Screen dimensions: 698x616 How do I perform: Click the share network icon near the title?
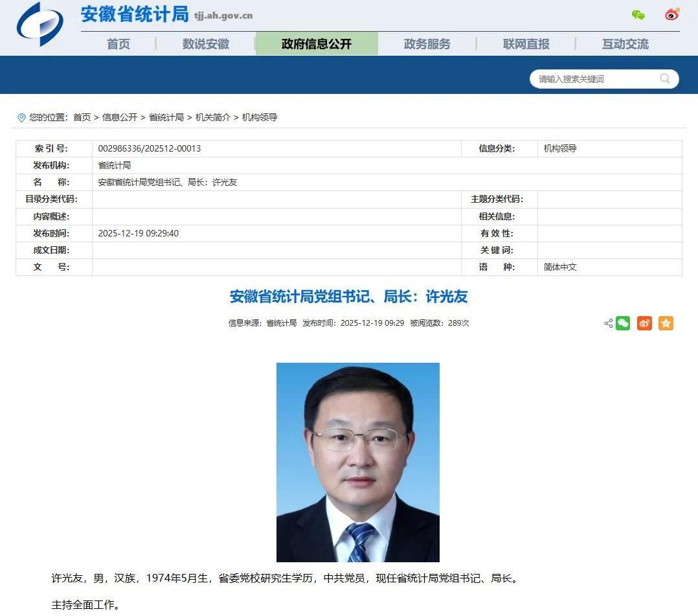607,323
